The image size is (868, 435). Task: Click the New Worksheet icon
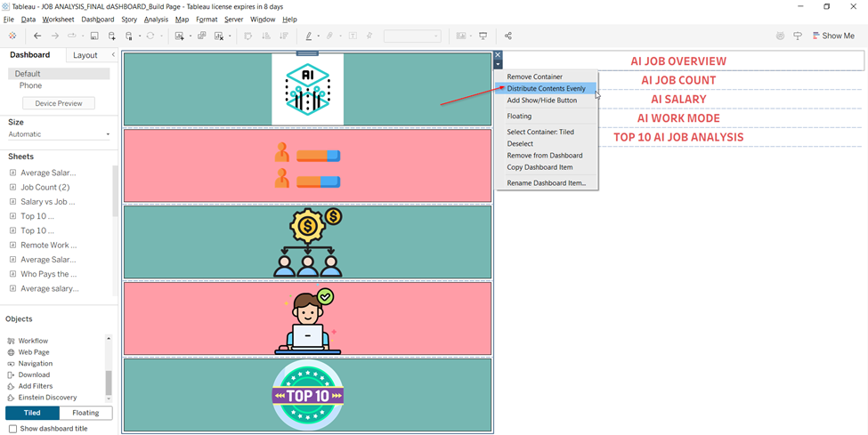click(179, 36)
